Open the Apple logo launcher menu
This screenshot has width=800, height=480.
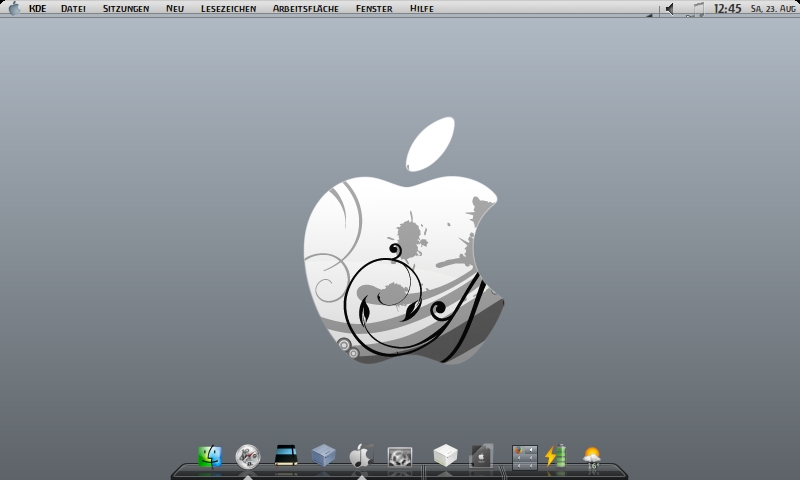[14, 8]
